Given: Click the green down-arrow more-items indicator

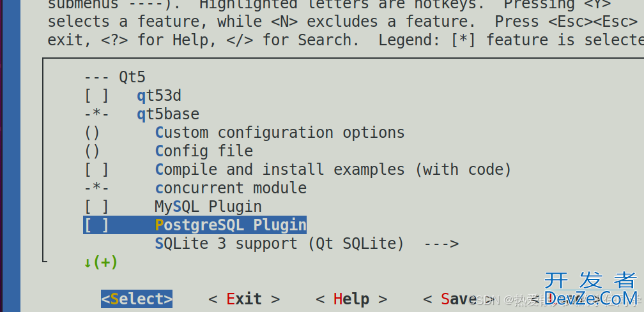Looking at the screenshot, I should click(101, 262).
